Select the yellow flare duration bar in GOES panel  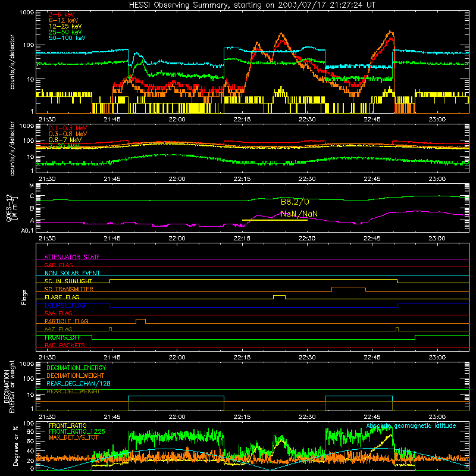[275, 220]
